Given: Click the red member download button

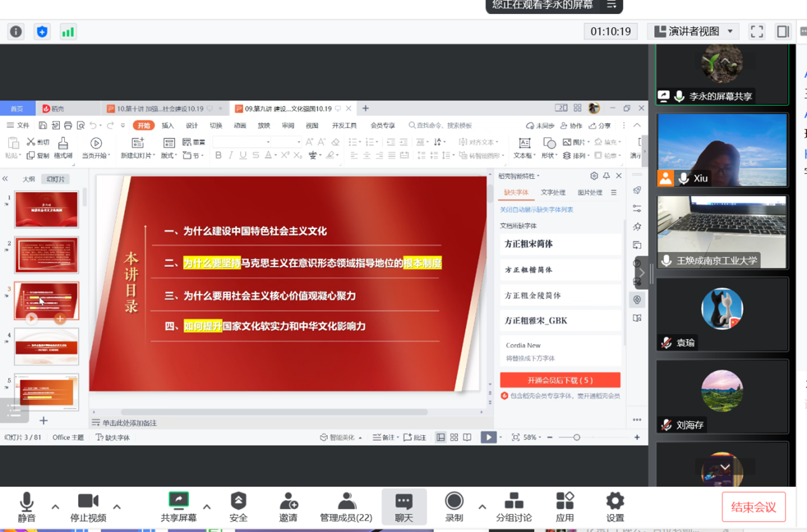Looking at the screenshot, I should point(560,380).
